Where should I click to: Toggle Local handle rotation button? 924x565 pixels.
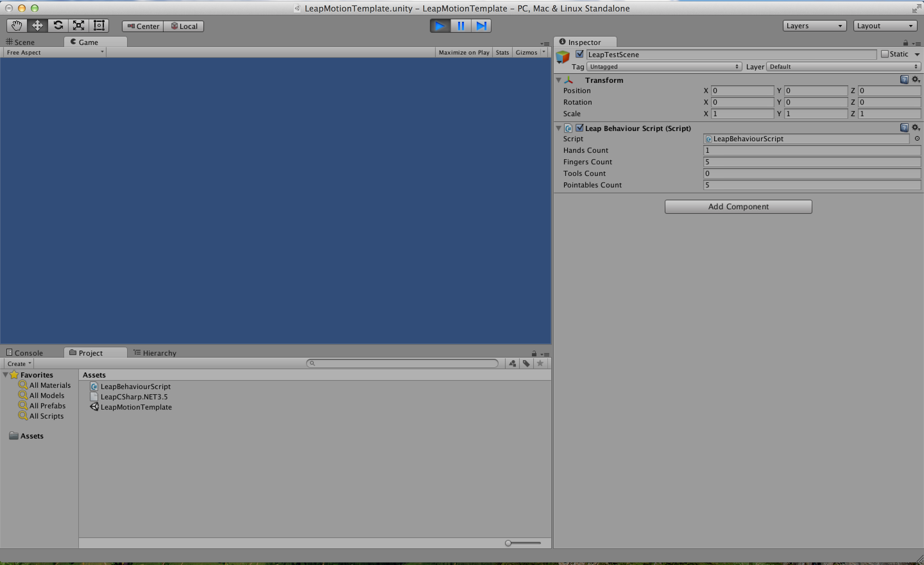(184, 26)
